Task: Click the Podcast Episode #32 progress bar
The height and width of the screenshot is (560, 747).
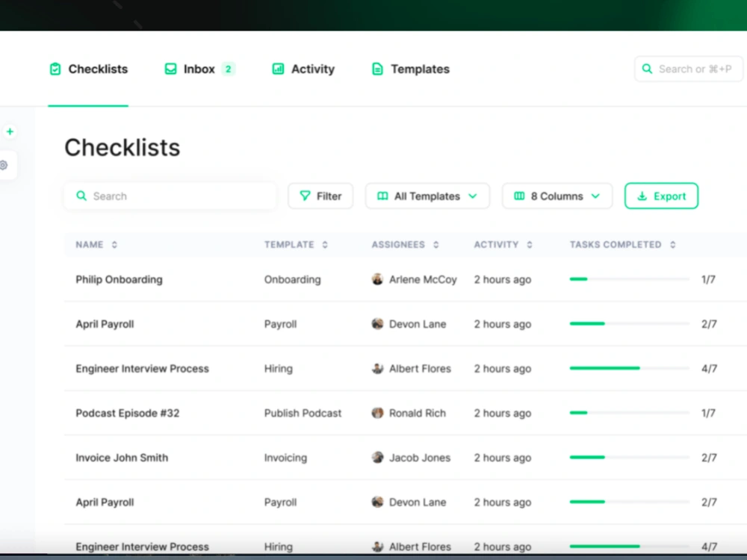Action: coord(629,413)
